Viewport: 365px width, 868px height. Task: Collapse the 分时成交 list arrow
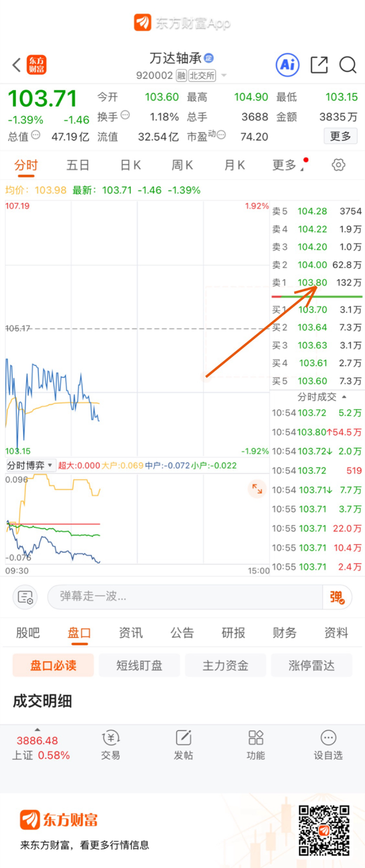click(x=344, y=397)
